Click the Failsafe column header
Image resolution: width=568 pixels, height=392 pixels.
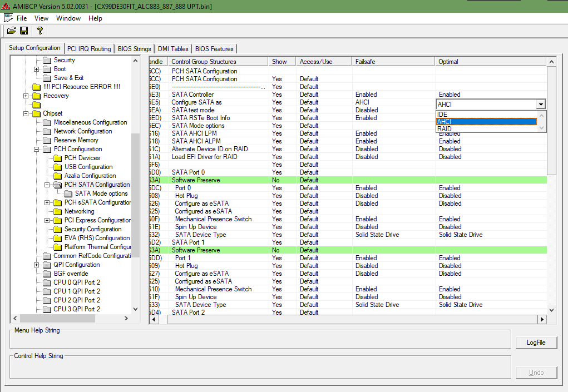393,62
